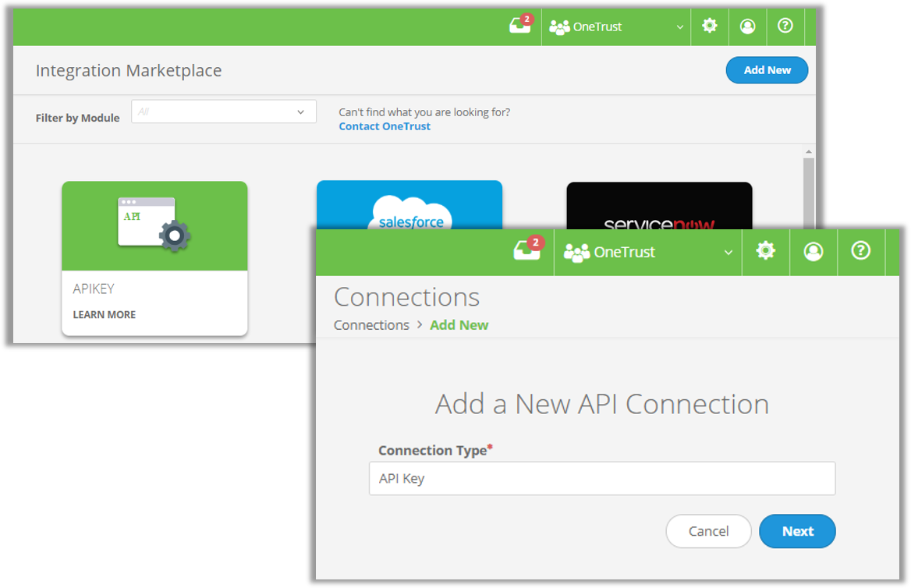Click the Add a New API Connection heading
911x588 pixels.
click(602, 404)
